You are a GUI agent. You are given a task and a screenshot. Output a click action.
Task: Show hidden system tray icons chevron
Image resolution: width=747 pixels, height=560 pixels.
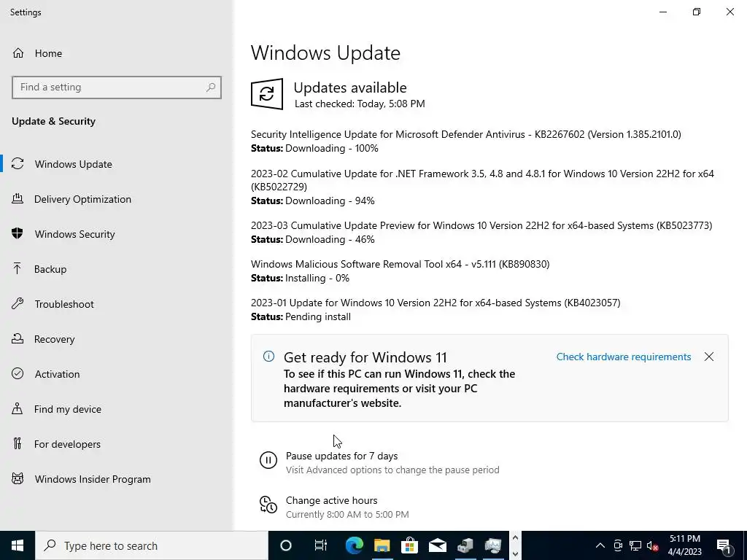click(600, 545)
